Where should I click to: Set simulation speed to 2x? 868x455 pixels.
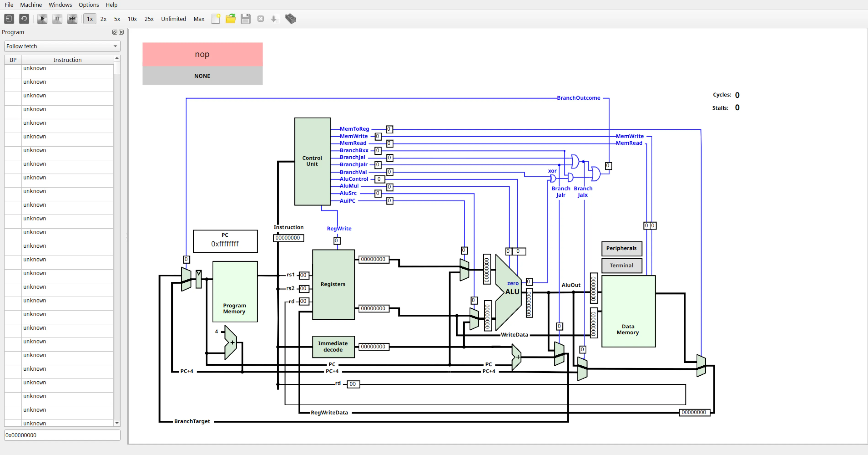click(103, 19)
